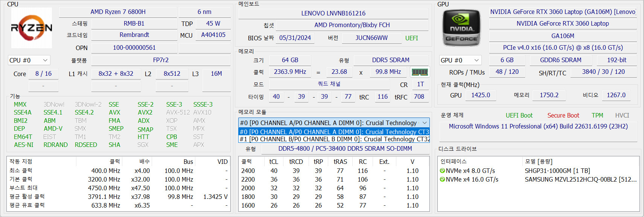Click the DDR5-4800 / PC5-38400 module type field
This screenshot has height=217, width=644.
[345, 149]
